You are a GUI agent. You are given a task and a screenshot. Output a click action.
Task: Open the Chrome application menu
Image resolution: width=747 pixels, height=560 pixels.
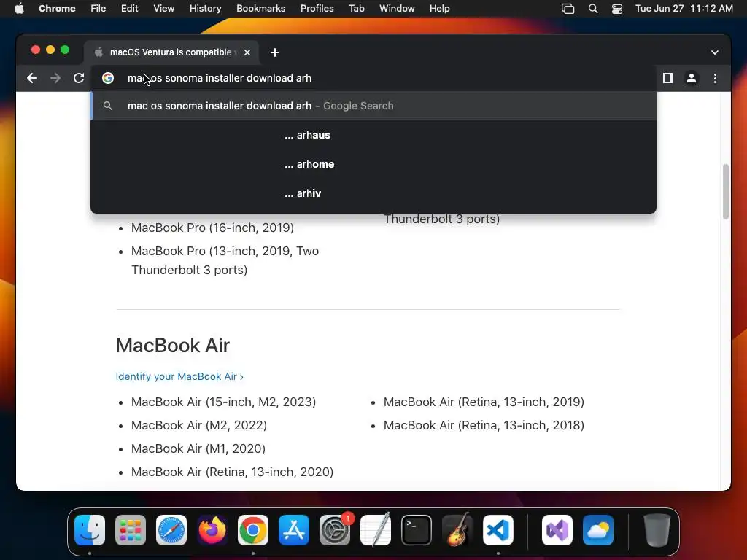coord(57,9)
